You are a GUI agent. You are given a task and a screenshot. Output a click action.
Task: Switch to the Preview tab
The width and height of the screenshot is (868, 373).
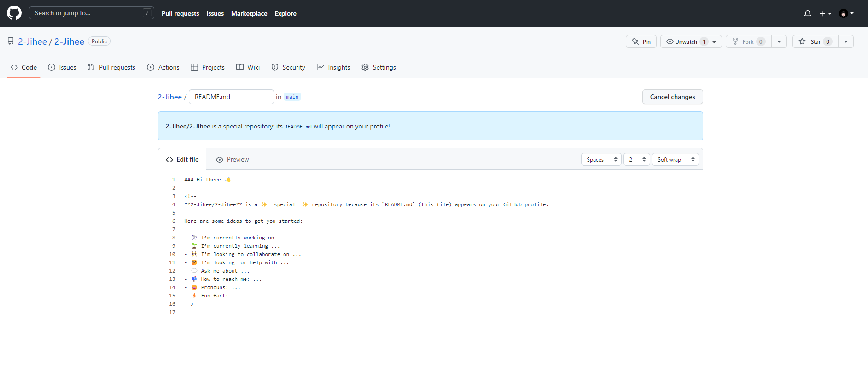click(233, 159)
